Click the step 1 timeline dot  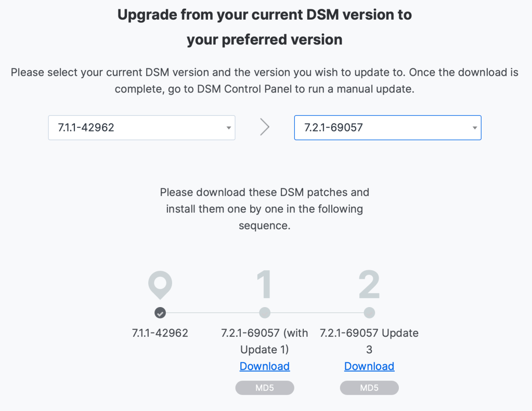click(x=265, y=313)
